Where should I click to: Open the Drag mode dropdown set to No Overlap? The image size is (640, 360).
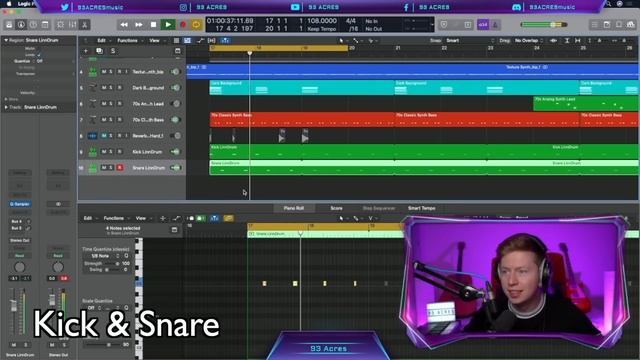tap(529, 40)
